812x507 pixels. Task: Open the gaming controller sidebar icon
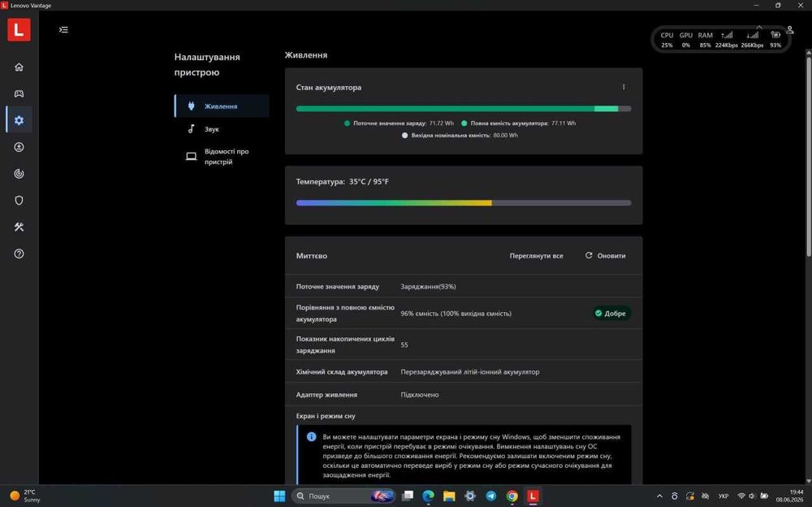point(19,93)
